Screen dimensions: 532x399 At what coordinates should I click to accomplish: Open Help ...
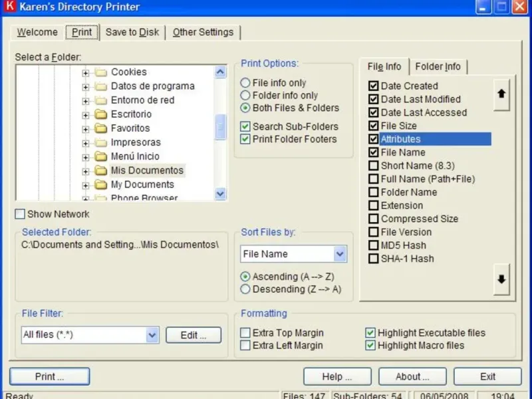(x=337, y=376)
